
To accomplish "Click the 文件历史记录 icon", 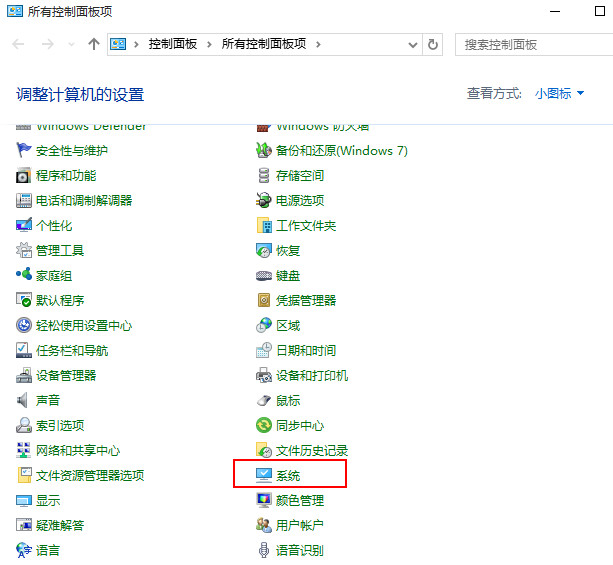I will 263,450.
